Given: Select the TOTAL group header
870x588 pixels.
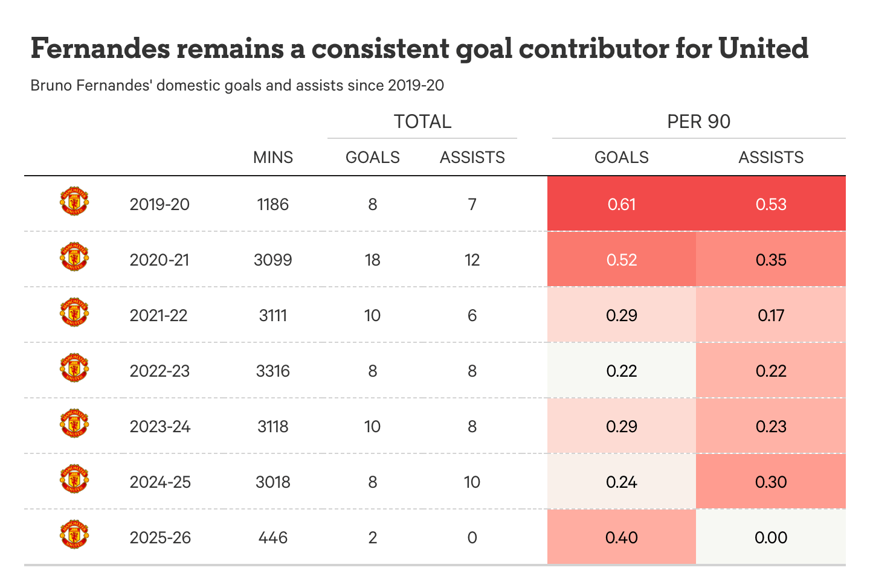Looking at the screenshot, I should coord(422,121).
